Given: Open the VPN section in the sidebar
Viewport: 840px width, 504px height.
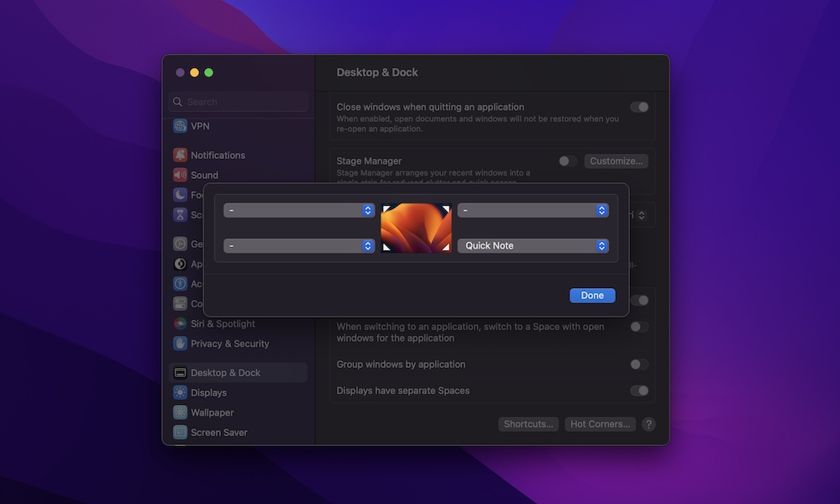Looking at the screenshot, I should tap(192, 126).
